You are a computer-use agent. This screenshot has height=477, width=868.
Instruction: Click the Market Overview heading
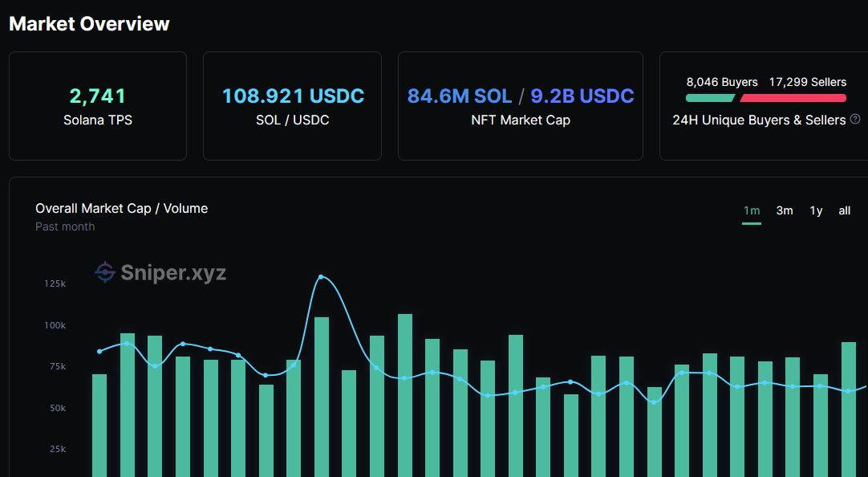pos(88,23)
